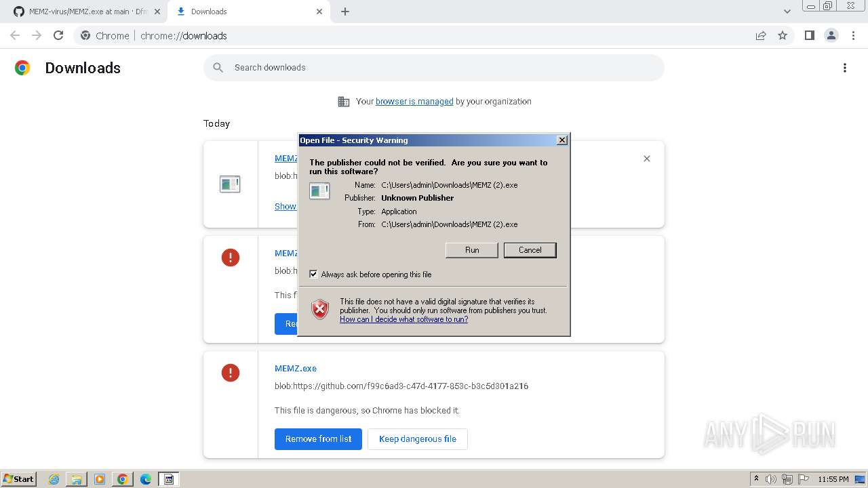868x488 pixels.
Task: Click first download's file type icon
Action: tap(230, 184)
